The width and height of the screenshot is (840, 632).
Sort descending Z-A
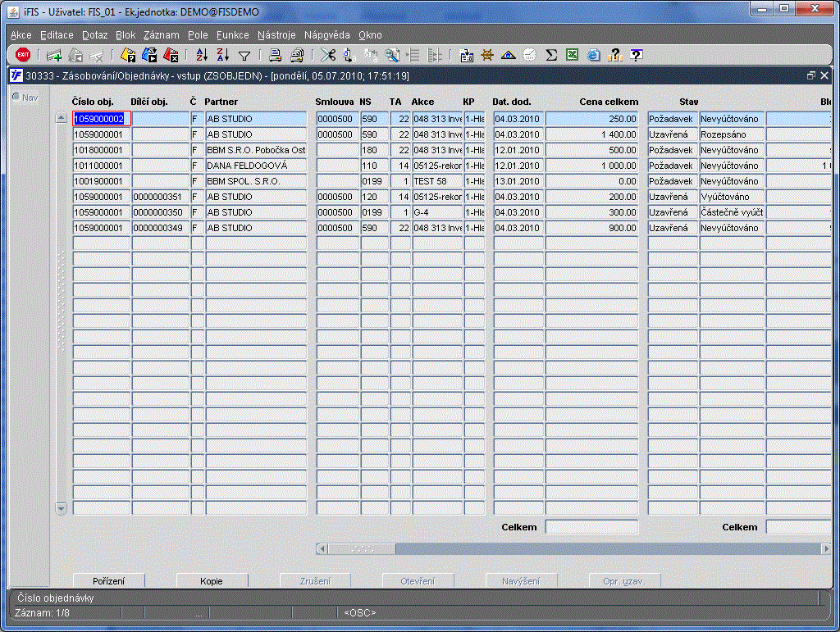(223, 55)
